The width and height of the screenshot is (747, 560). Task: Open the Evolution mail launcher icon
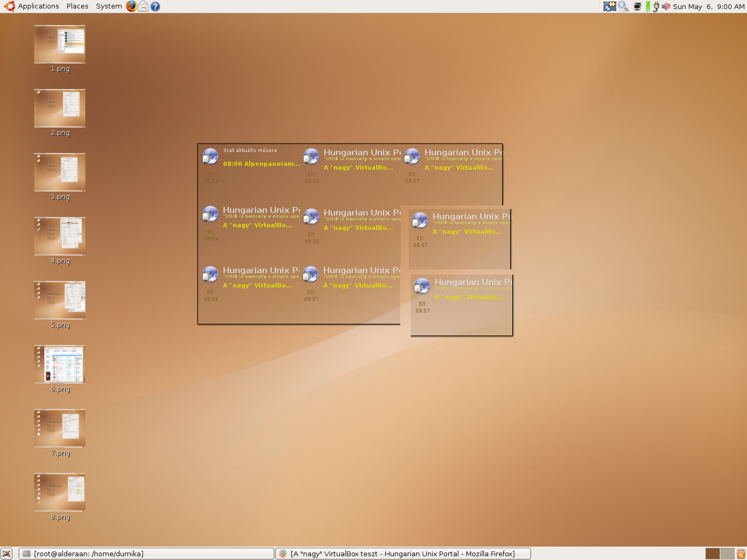143,6
